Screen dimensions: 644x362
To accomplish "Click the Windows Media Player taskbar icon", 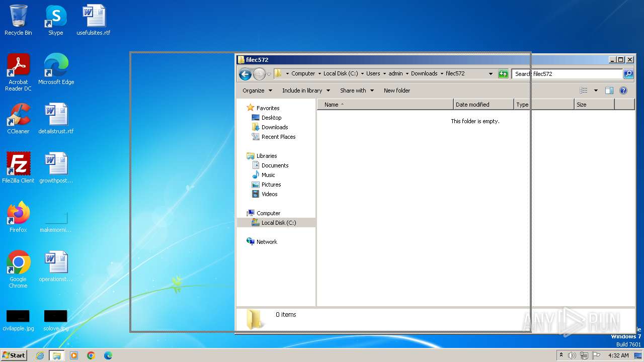I will pyautogui.click(x=74, y=355).
